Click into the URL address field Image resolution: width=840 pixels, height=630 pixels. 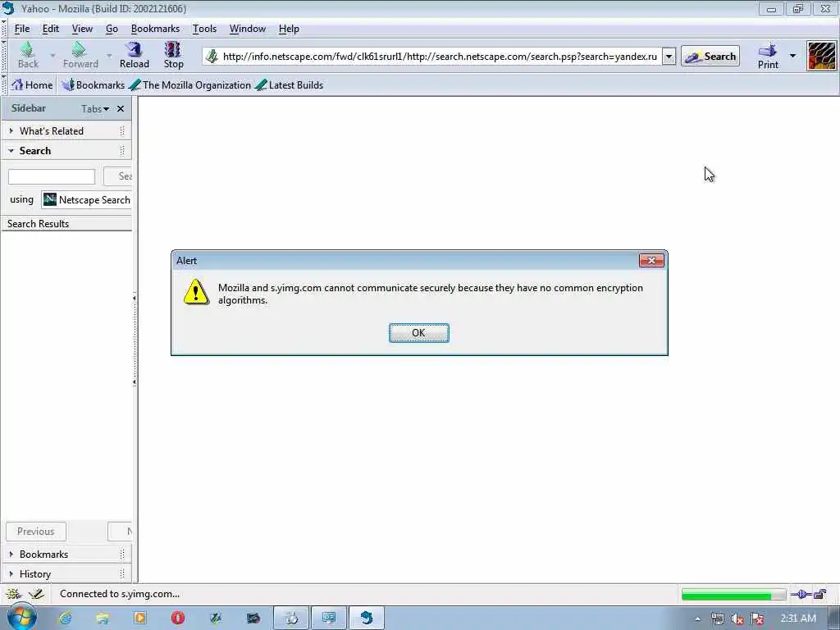440,57
